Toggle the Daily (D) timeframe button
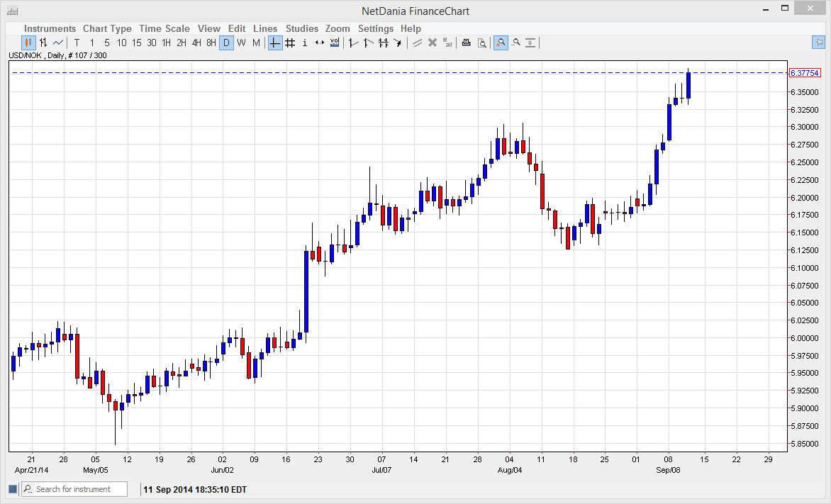This screenshot has width=831, height=504. 225,43
